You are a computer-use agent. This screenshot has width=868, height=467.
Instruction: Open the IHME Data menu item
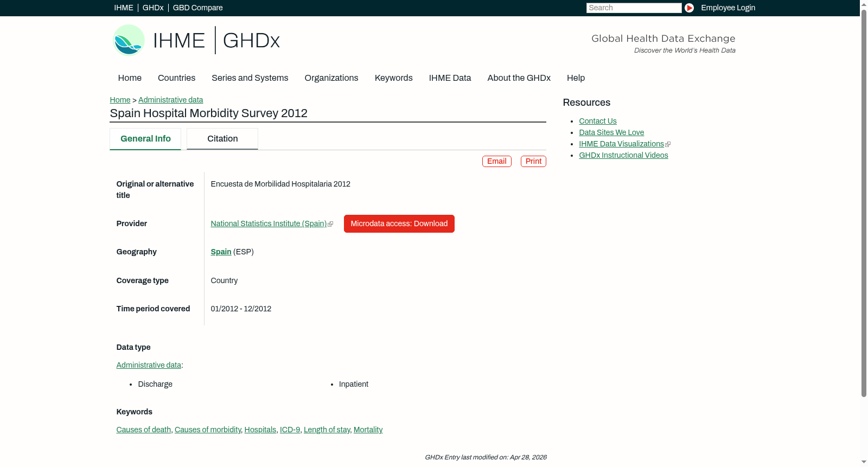tap(450, 78)
